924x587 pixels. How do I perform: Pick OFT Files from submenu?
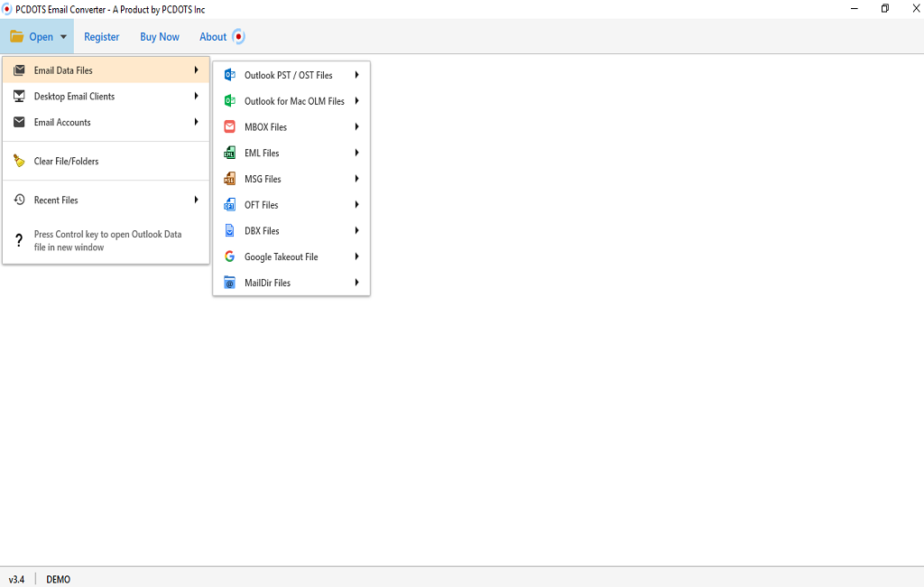point(291,205)
